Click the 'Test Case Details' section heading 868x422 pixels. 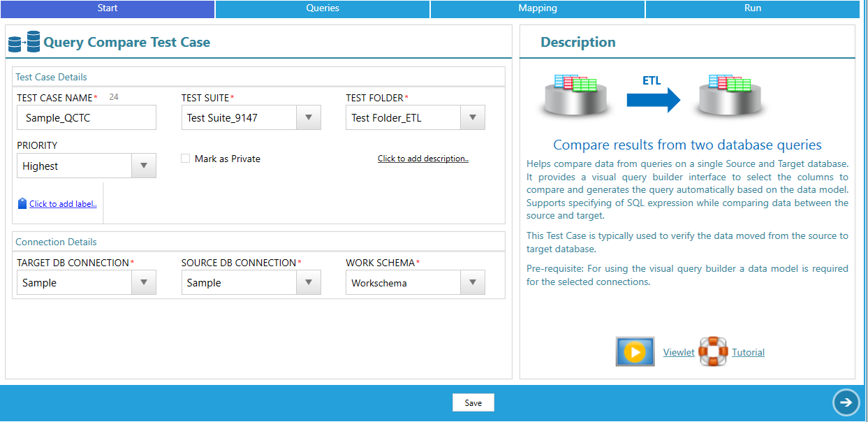(51, 77)
